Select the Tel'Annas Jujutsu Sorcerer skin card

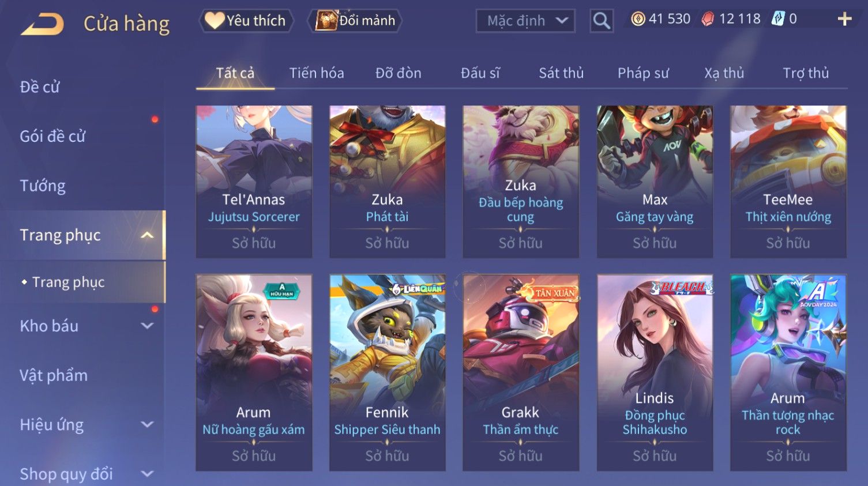[254, 182]
